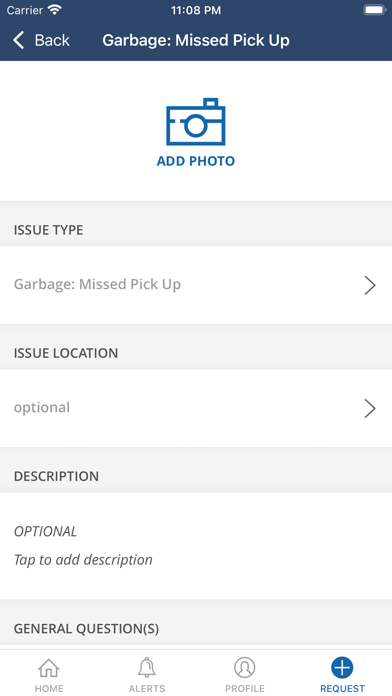Tap the OPTIONAL description placeholder
This screenshot has height=696, width=392.
45,531
